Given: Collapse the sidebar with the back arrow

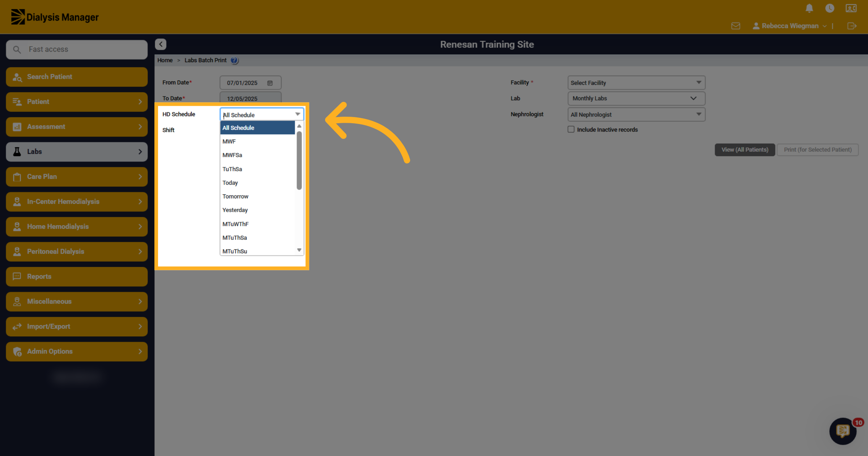Looking at the screenshot, I should (x=161, y=44).
